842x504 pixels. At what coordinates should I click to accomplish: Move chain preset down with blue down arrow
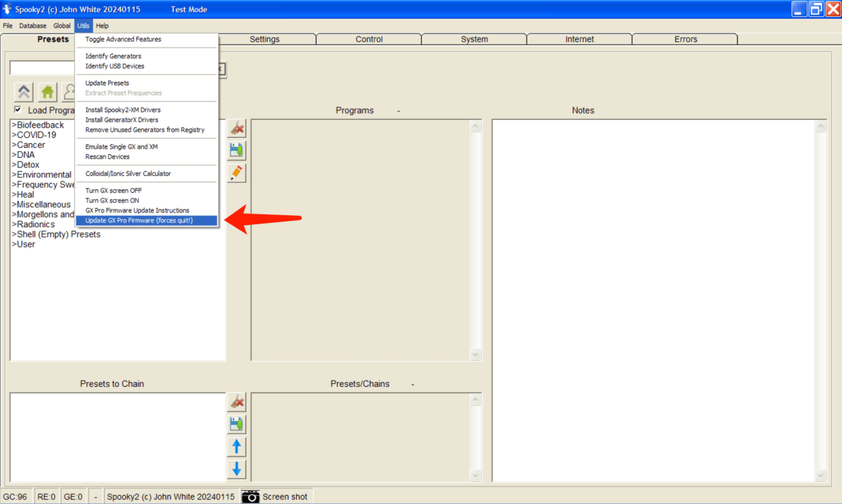coord(237,469)
